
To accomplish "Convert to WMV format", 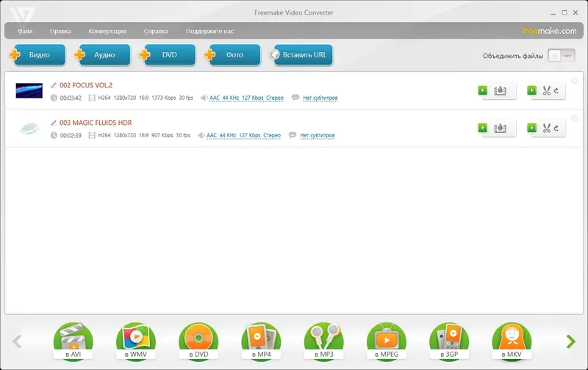I will (x=136, y=341).
